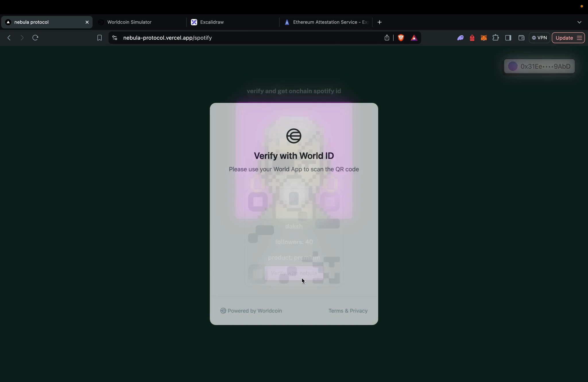Click the pixel avatar profile image
Image resolution: width=588 pixels, height=382 pixels.
click(x=294, y=161)
